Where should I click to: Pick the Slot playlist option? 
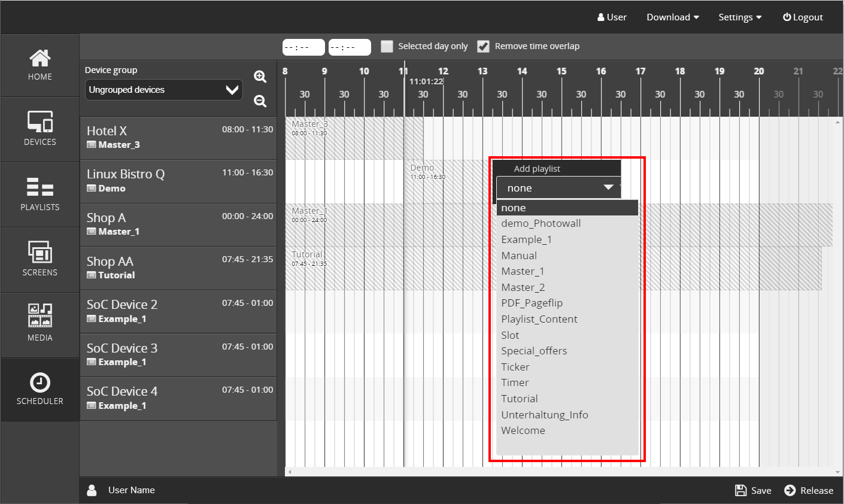567,335
